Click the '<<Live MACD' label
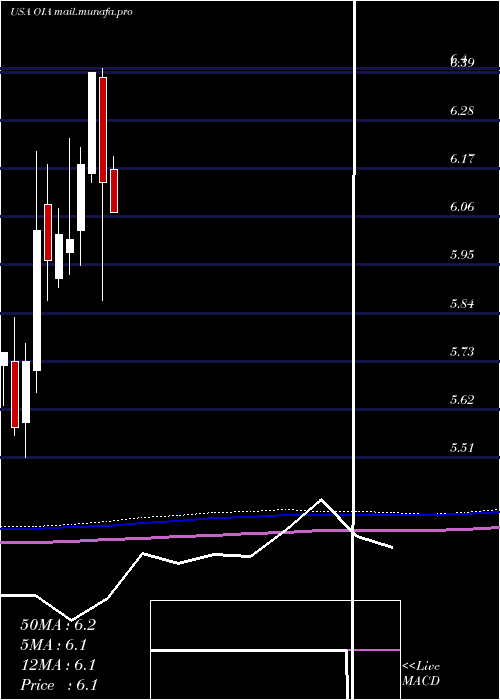 click(421, 673)
